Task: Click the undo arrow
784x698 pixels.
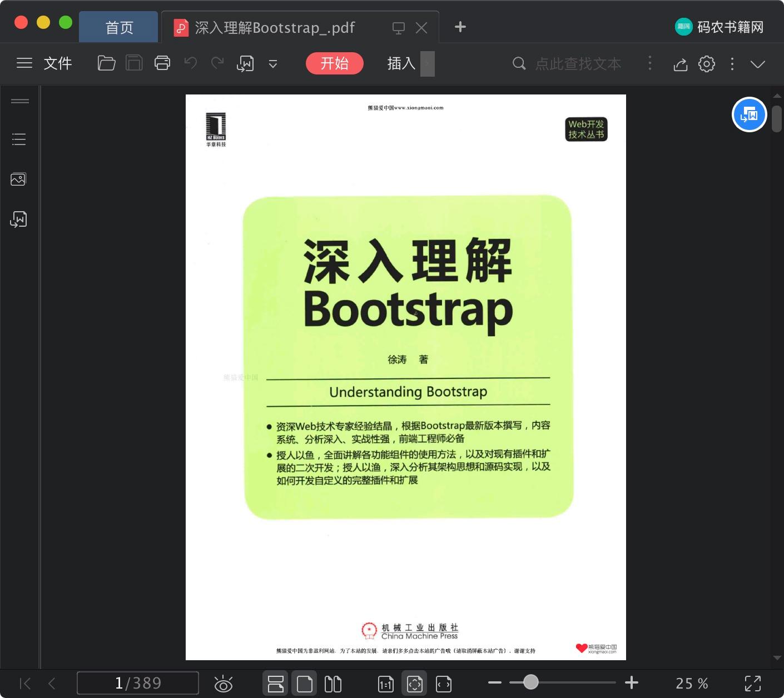Action: pos(191,63)
